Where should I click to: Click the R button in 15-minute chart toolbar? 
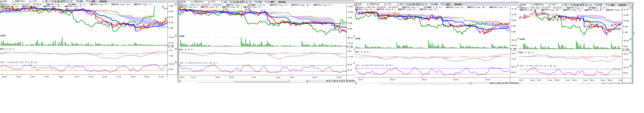[x=347, y=81]
